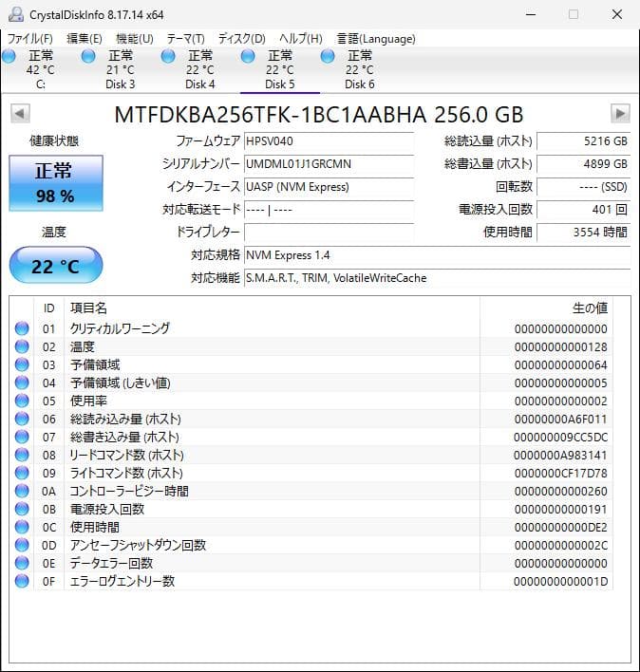Click status orb of attribute 0E データエラー回数
Screen dimensions: 640x672
22,563
